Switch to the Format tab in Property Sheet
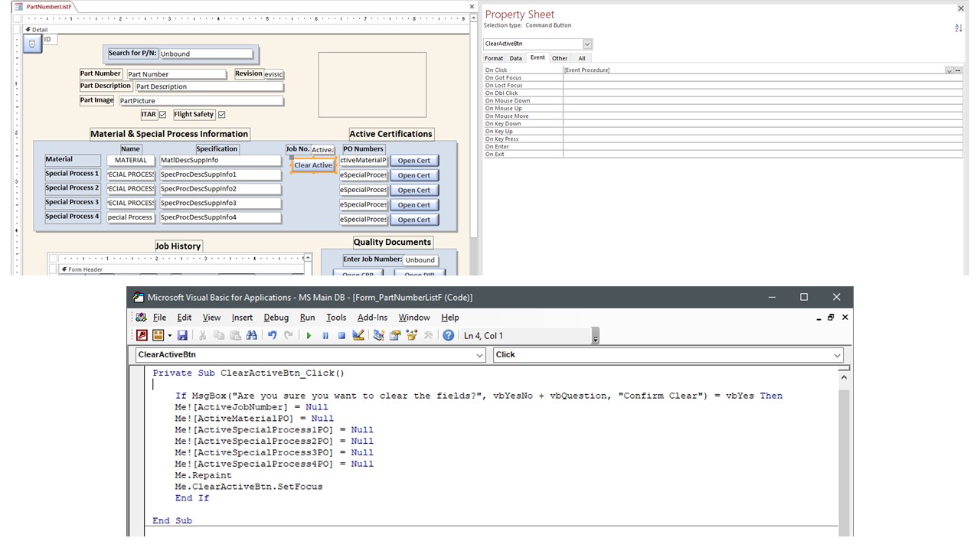Image resolution: width=980 pixels, height=551 pixels. click(494, 58)
